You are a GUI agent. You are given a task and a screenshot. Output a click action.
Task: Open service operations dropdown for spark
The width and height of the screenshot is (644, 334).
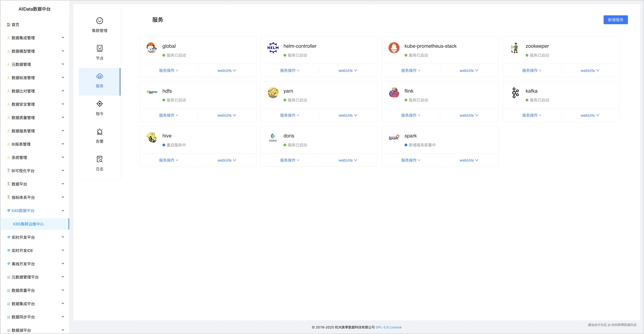coord(410,160)
